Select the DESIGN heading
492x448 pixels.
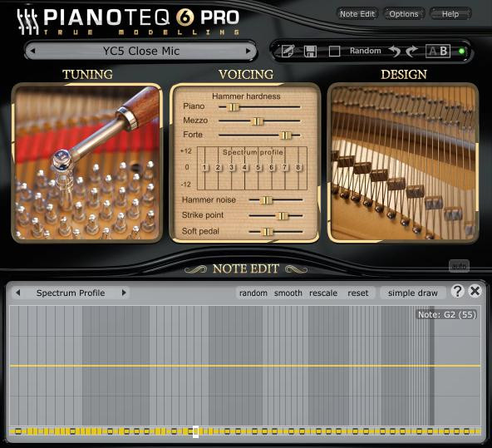[404, 75]
